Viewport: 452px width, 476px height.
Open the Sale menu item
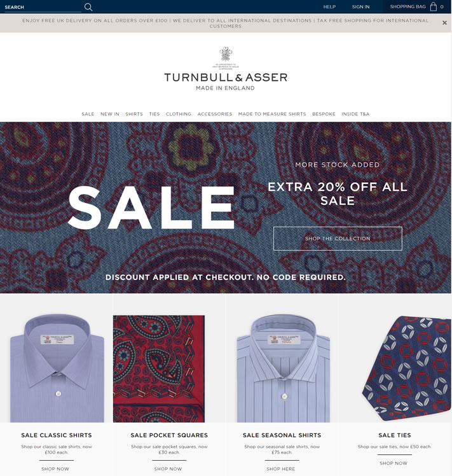pos(88,114)
